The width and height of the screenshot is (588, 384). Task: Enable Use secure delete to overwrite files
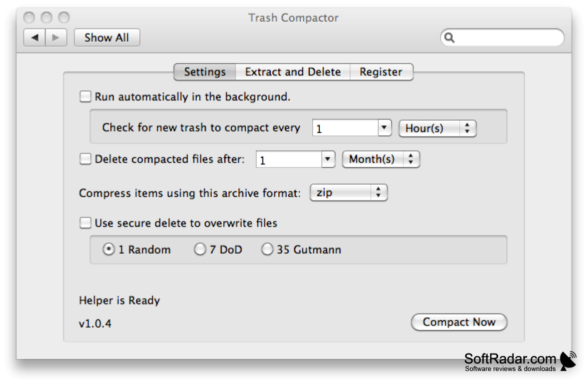pos(85,222)
